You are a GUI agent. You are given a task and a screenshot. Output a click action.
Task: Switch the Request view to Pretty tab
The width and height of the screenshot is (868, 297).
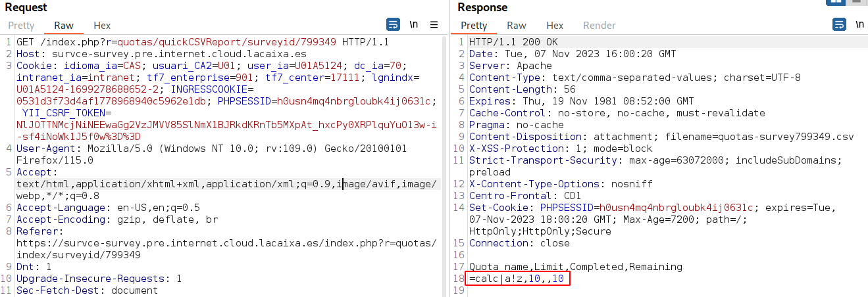[x=21, y=26]
